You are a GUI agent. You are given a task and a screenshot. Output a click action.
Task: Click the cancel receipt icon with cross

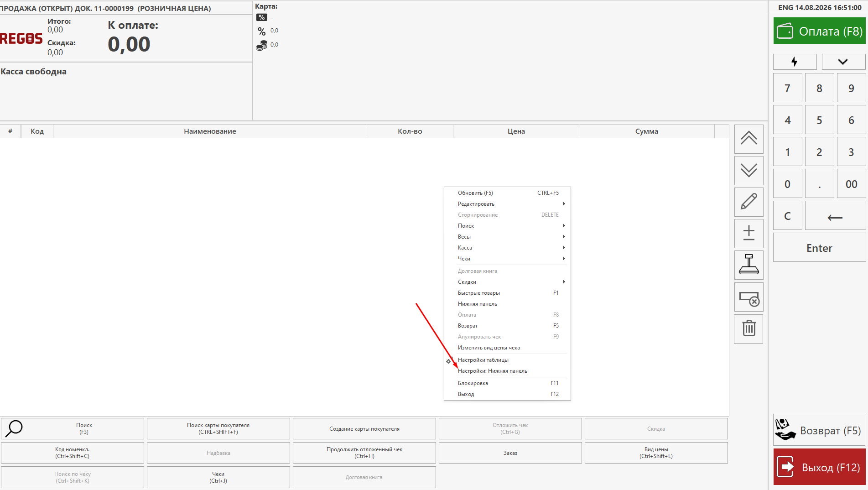(748, 297)
